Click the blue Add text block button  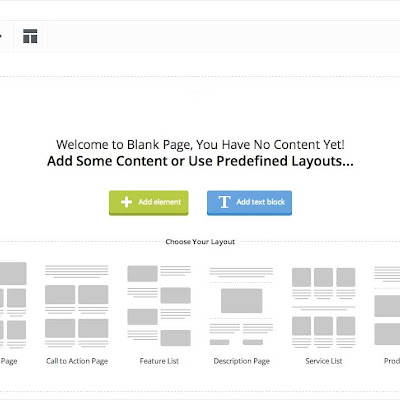[x=249, y=203]
